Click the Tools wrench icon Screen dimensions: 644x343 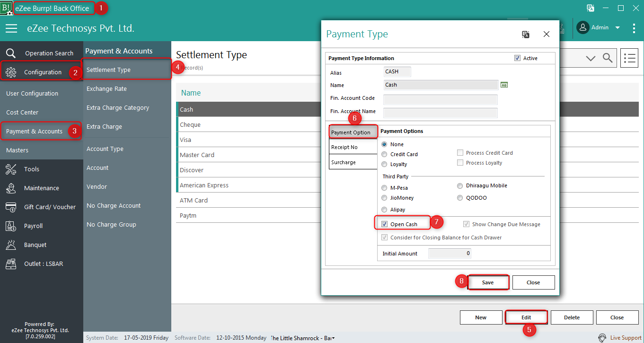click(11, 169)
